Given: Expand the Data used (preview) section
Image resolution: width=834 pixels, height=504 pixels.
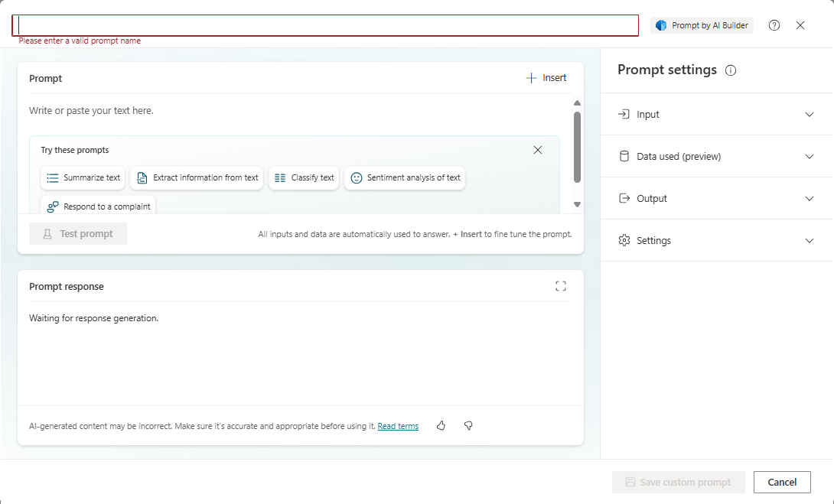Looking at the screenshot, I should [x=716, y=157].
